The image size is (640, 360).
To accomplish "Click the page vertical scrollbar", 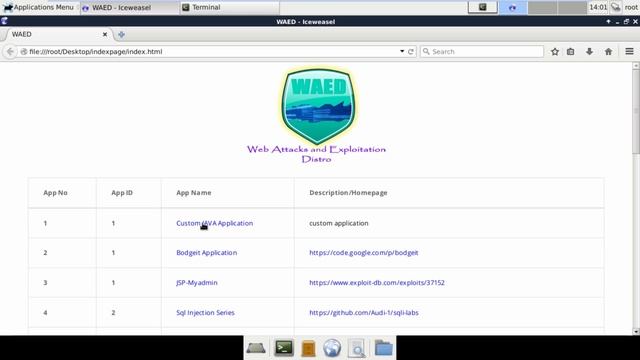I will 636,111.
